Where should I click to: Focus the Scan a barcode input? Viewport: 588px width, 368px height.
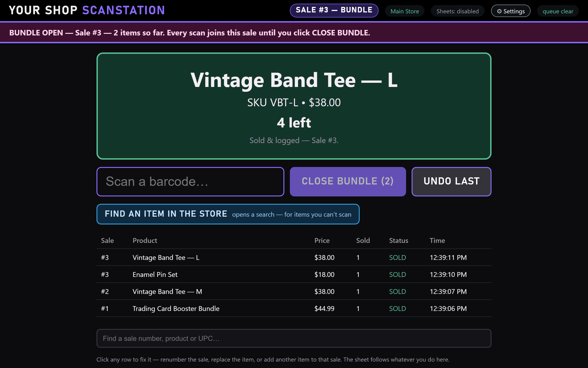pyautogui.click(x=190, y=181)
